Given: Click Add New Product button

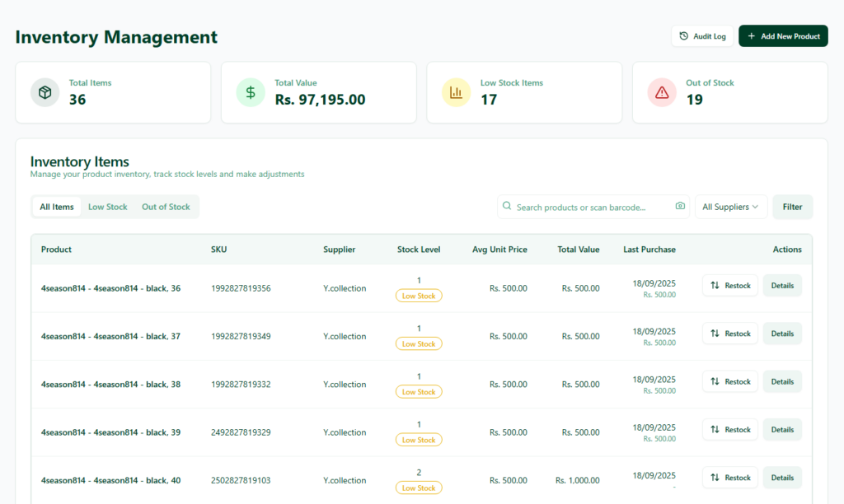Looking at the screenshot, I should coord(783,36).
